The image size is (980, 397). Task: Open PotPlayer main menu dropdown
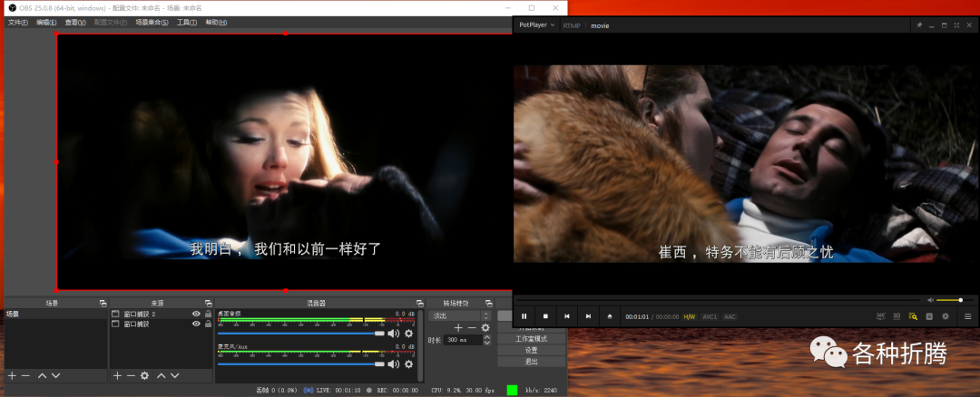(x=537, y=25)
